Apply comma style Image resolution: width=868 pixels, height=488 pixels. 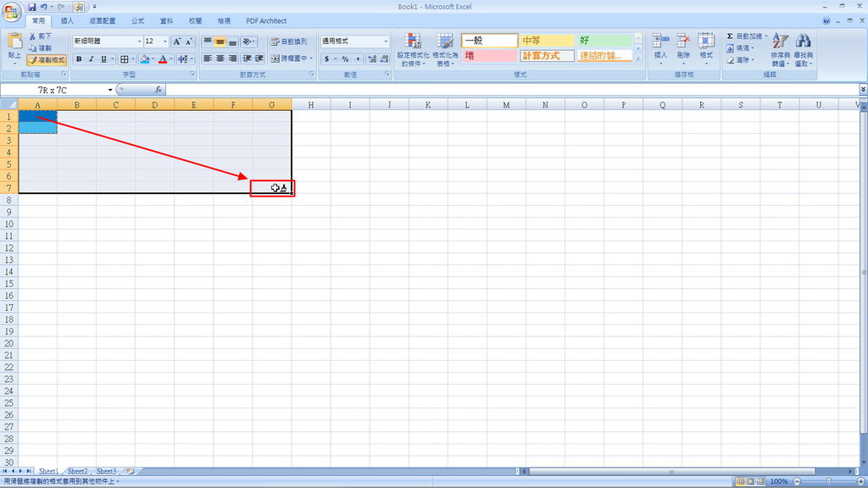pos(358,58)
